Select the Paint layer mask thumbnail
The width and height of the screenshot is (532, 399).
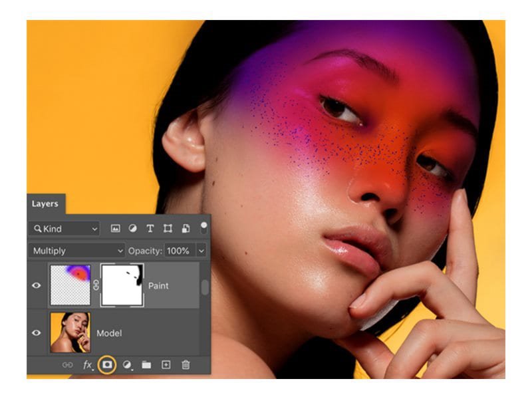tap(122, 285)
